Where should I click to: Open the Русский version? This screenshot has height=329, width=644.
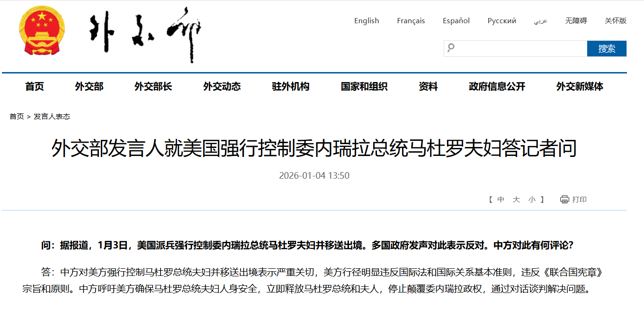coord(501,21)
